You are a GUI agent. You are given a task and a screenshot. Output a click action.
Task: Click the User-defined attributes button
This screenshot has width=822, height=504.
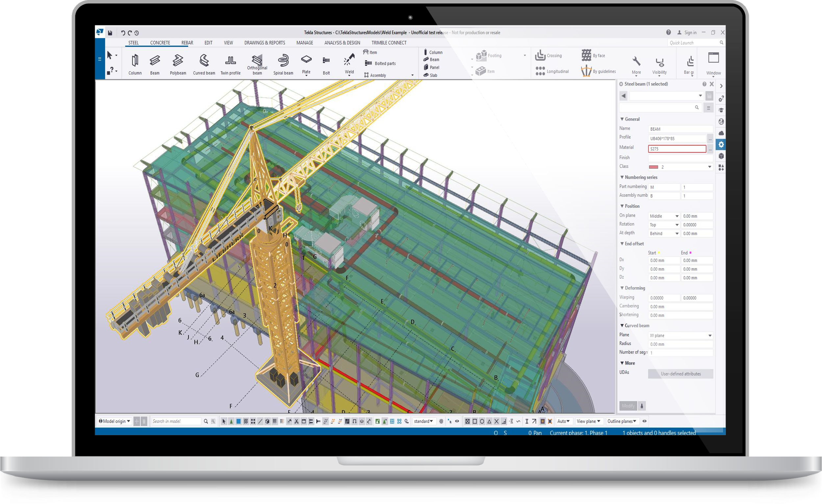(x=681, y=374)
